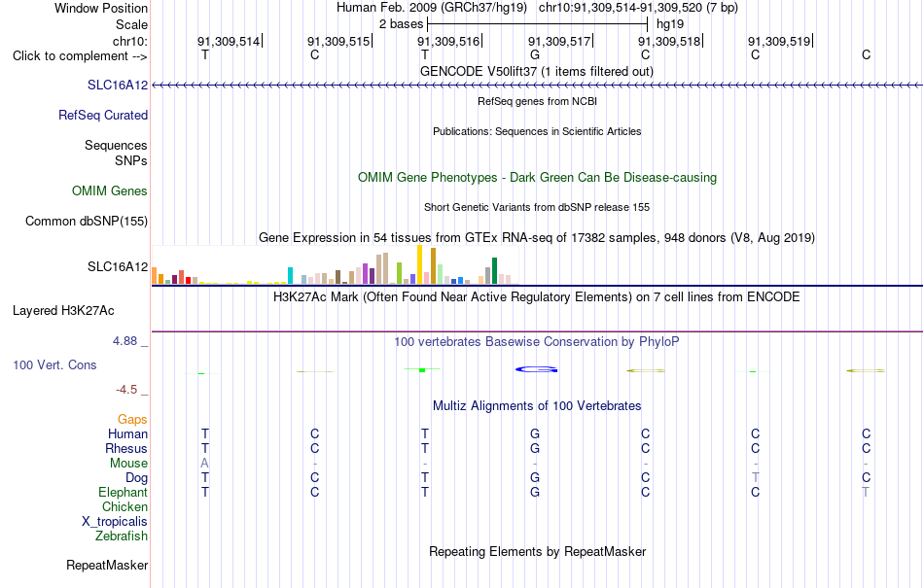Click the blue G conservation logo glyph

[536, 369]
